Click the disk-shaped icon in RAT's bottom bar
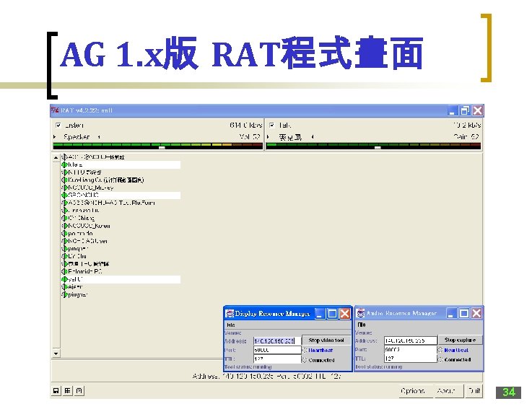This screenshot has height=409, width=532. tap(56, 391)
